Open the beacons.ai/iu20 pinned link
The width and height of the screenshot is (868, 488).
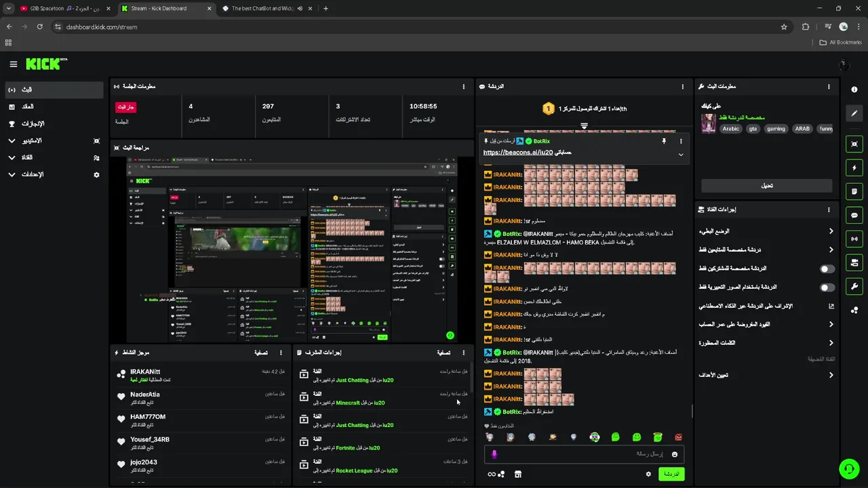(517, 152)
